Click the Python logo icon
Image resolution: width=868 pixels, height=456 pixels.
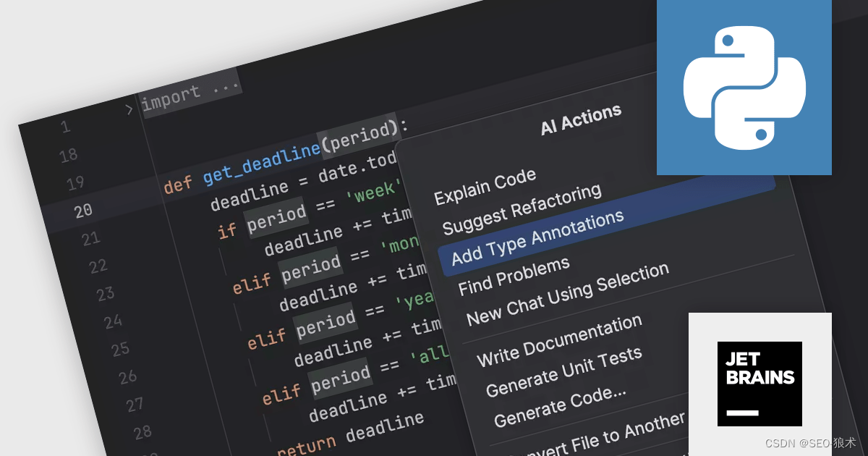coord(744,88)
